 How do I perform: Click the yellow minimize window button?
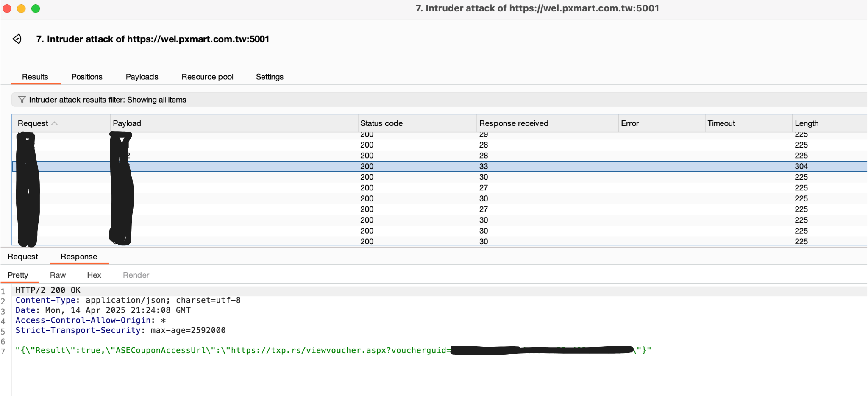pos(21,8)
